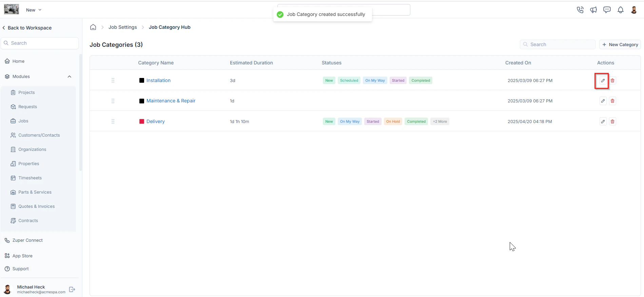The width and height of the screenshot is (644, 297).
Task: Click the log out icon beside Michael Heck
Action: tap(72, 289)
